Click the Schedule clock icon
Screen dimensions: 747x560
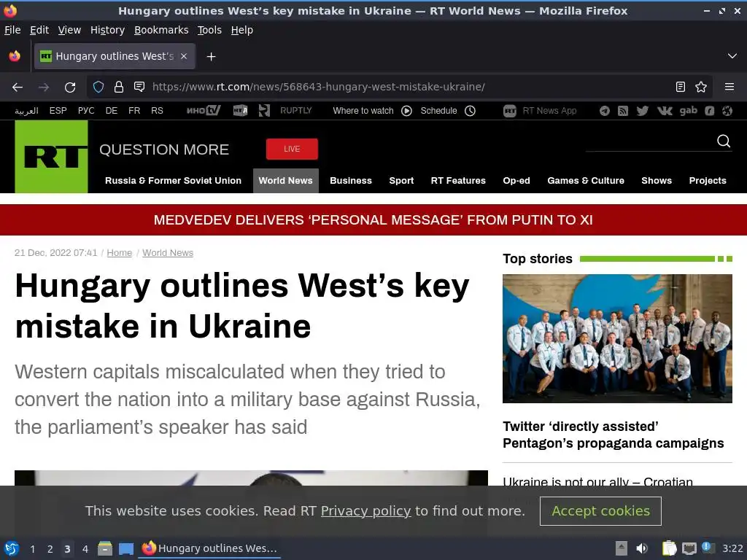[x=471, y=111]
